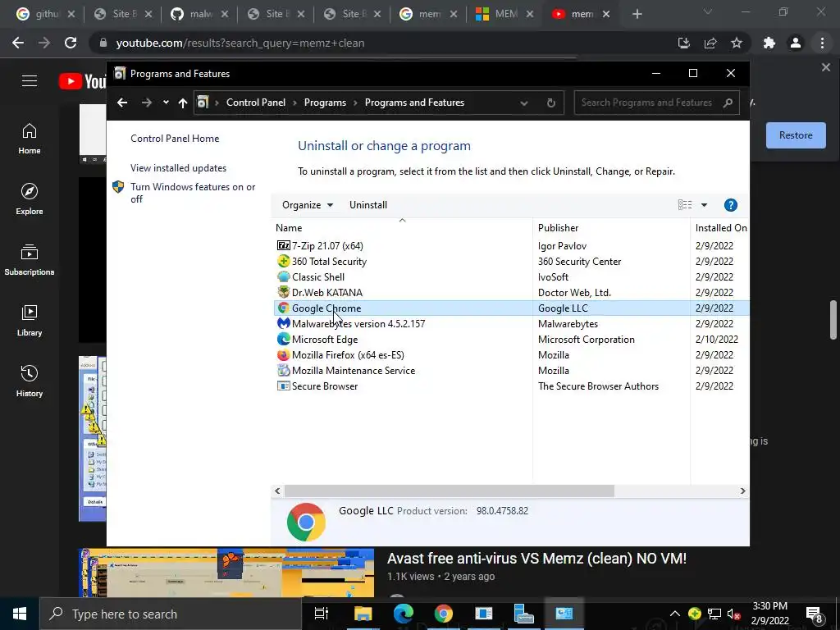Switch to the GitHub malw tab
The width and height of the screenshot is (840, 630).
tap(200, 14)
